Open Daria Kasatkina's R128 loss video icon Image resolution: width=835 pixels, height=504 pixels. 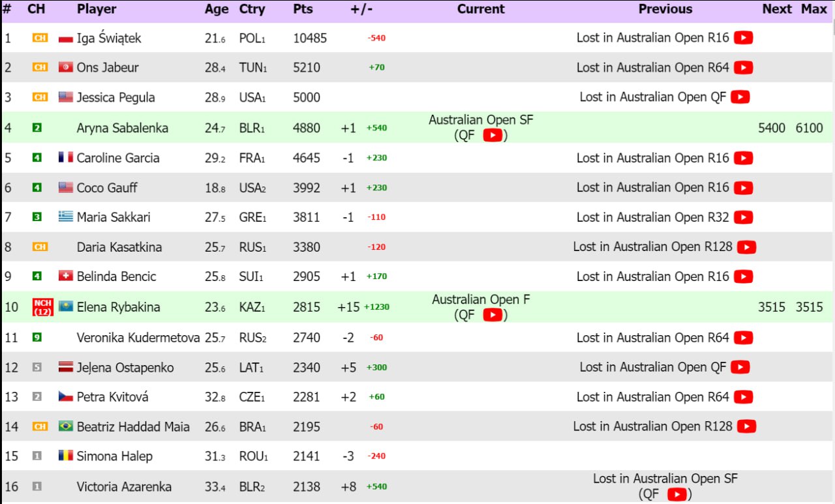click(x=746, y=247)
